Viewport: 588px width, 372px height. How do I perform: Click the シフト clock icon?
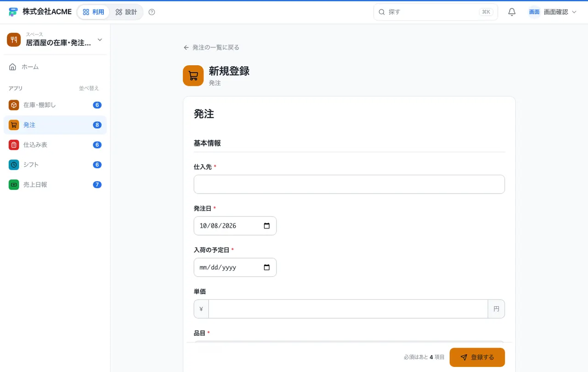(x=14, y=165)
